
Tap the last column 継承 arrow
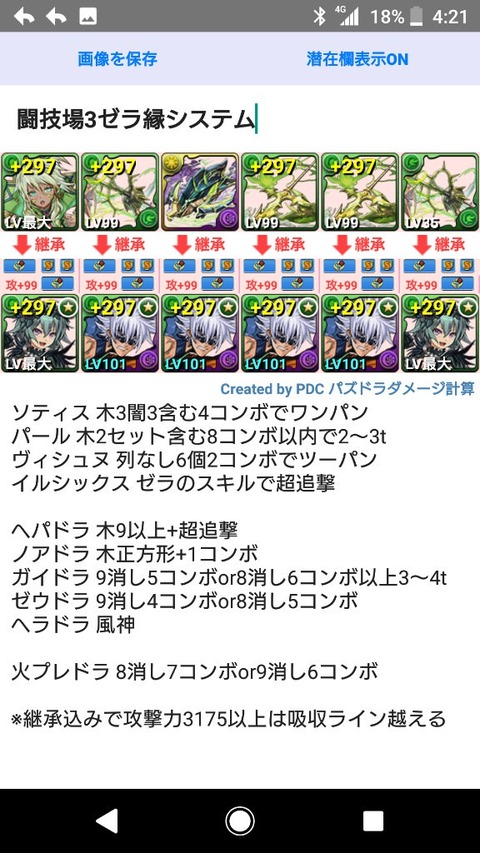tap(440, 245)
